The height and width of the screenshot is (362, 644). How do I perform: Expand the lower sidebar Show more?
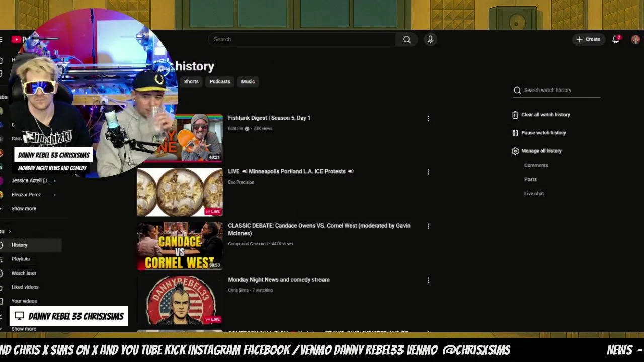(24, 329)
